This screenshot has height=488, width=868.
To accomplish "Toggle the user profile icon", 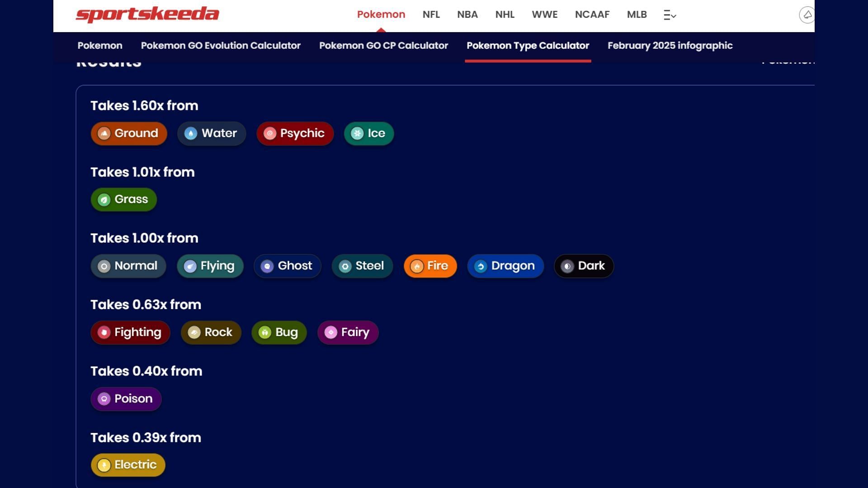I will click(806, 14).
